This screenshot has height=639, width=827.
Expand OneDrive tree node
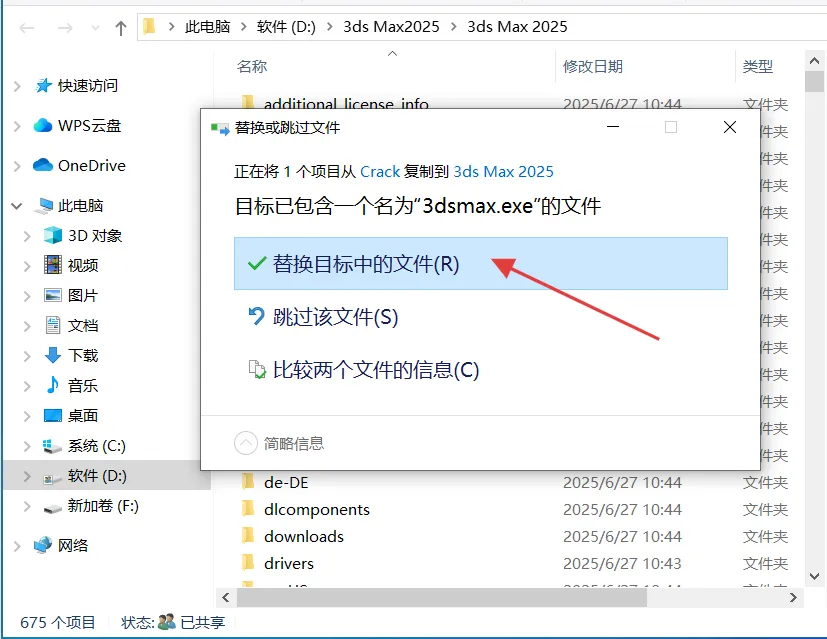click(17, 166)
